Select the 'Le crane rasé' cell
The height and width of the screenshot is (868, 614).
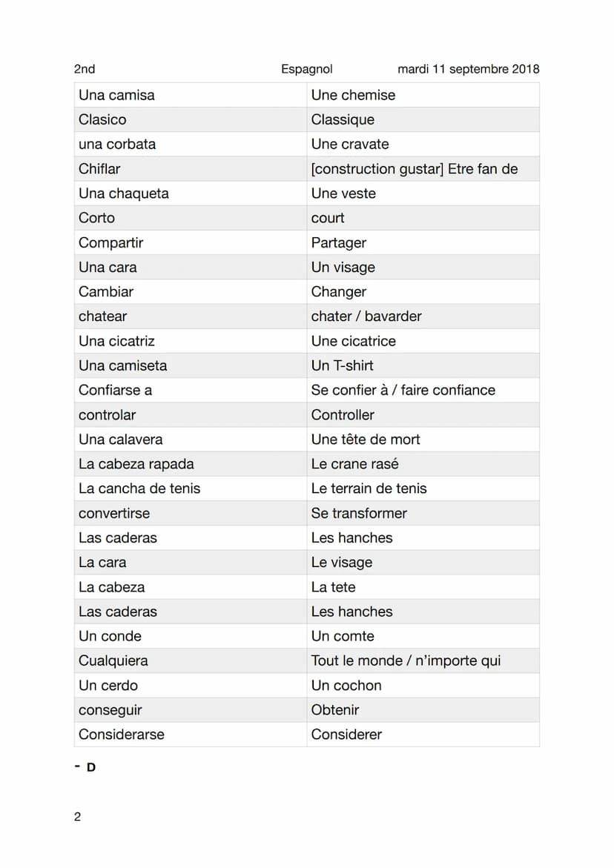423,464
